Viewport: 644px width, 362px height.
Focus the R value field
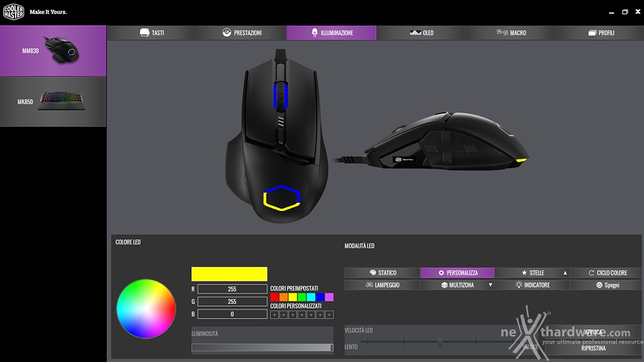click(232, 289)
